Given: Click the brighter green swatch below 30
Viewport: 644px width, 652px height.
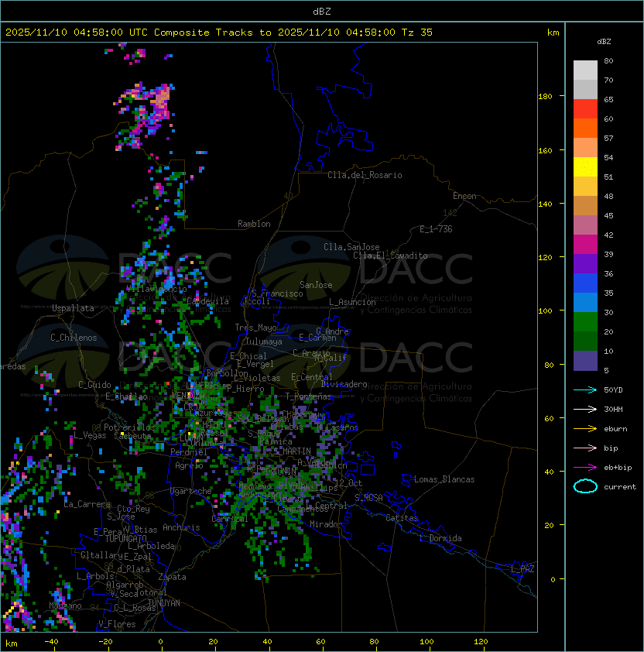Looking at the screenshot, I should [585, 321].
